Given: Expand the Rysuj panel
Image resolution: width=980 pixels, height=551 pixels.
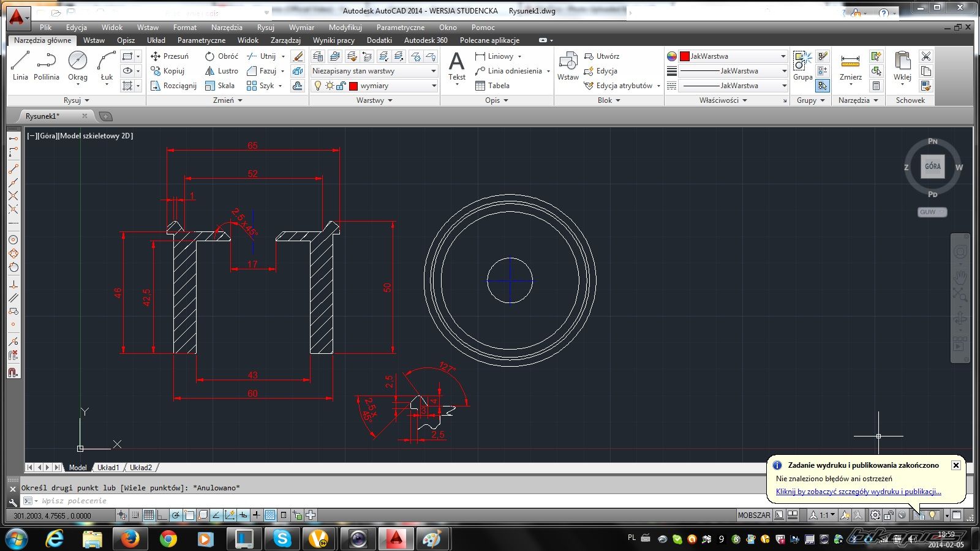Looking at the screenshot, I should coord(77,100).
